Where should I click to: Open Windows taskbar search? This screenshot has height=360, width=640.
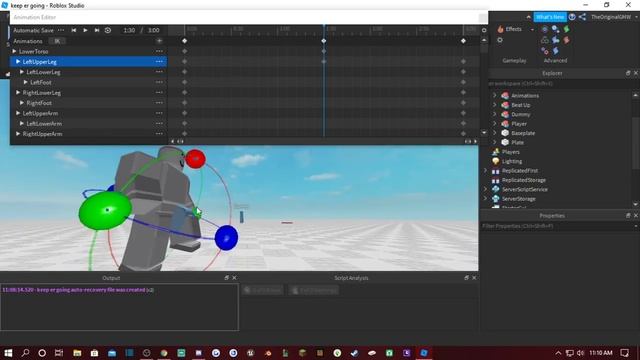[25, 353]
